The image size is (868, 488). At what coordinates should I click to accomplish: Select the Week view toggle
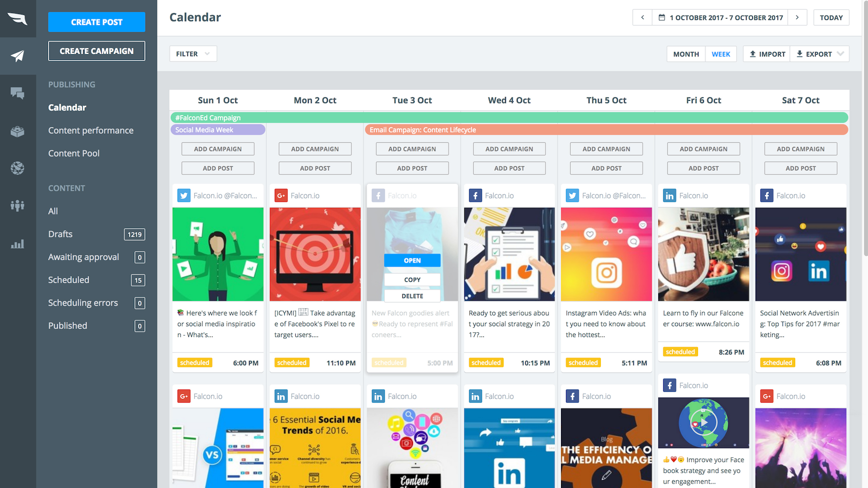(x=721, y=54)
